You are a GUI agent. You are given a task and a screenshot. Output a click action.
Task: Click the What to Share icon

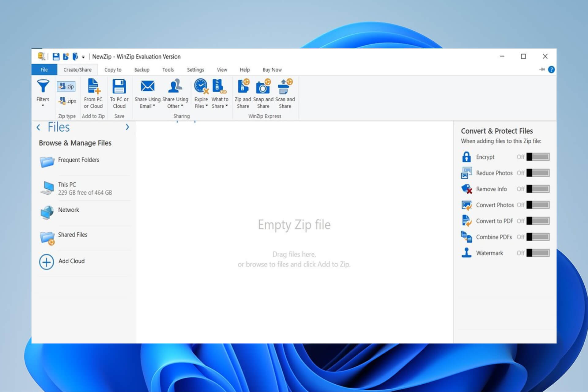coord(219,86)
